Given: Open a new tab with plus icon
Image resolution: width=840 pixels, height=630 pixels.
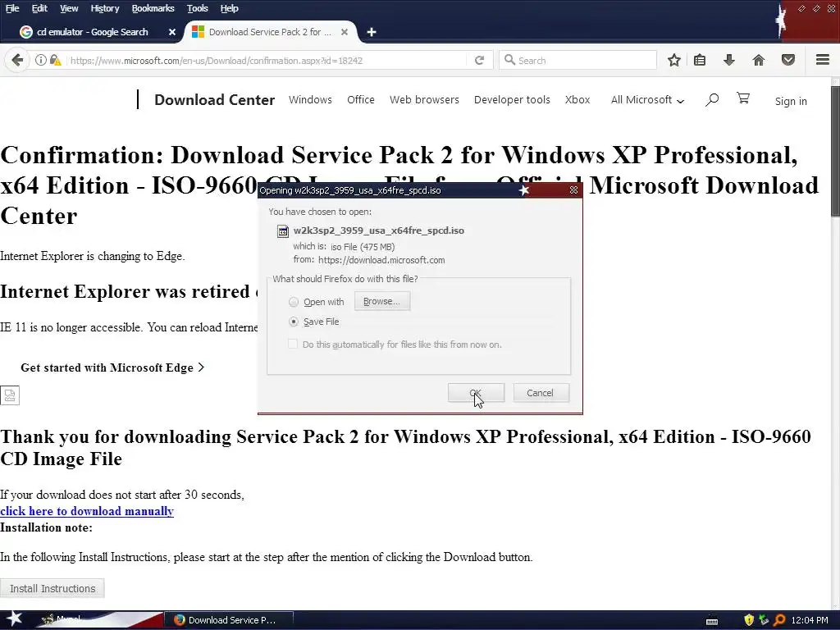Looking at the screenshot, I should pyautogui.click(x=372, y=32).
